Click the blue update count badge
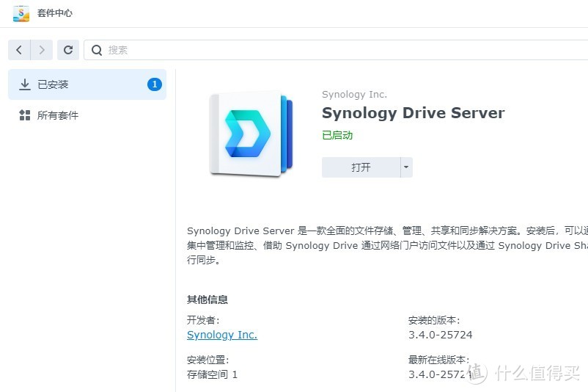Viewport: 588px width, 392px height. pyautogui.click(x=155, y=84)
